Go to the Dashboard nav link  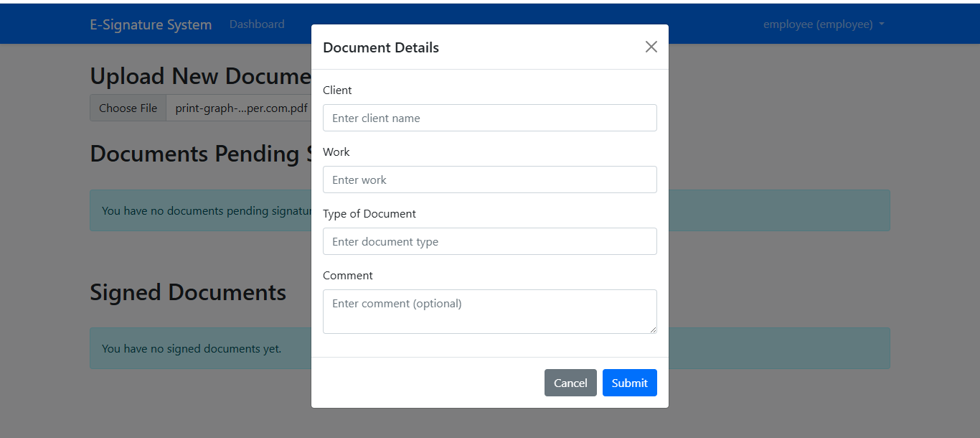point(257,24)
